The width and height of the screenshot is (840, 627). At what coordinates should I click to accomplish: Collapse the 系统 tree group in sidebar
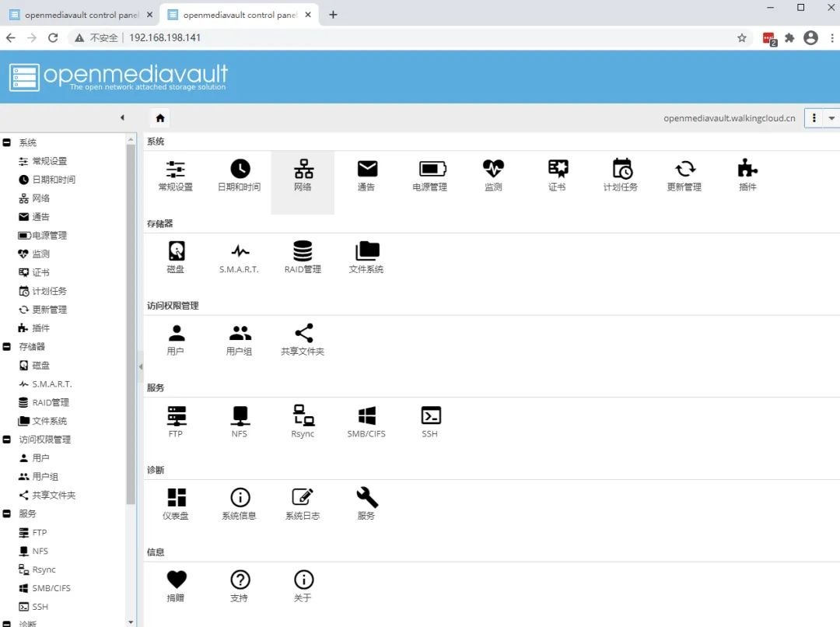[x=7, y=142]
